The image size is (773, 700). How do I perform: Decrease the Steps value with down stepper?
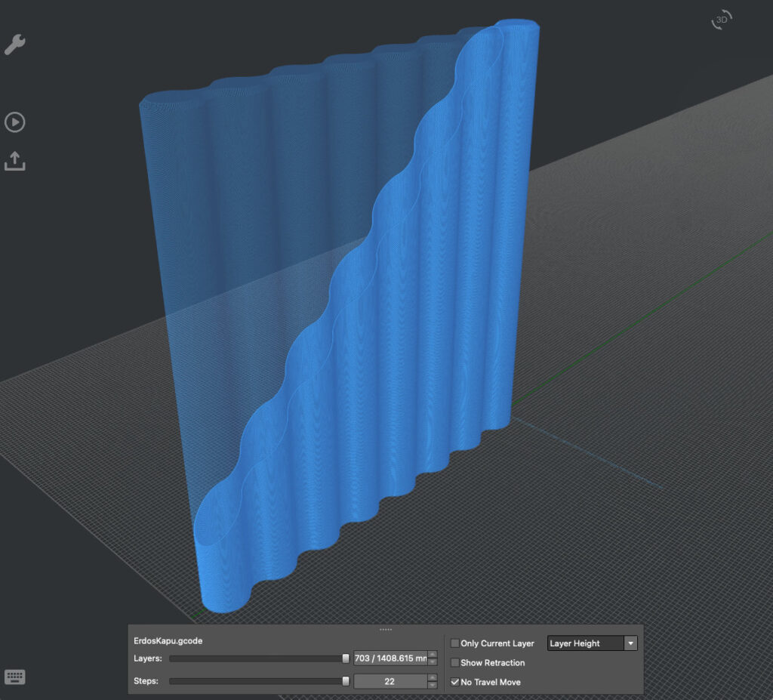[433, 685]
